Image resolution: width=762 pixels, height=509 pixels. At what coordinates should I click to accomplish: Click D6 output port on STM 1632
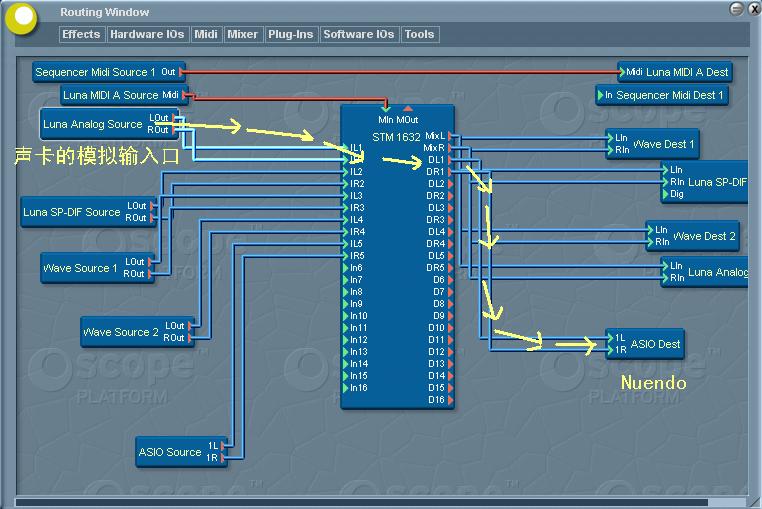click(x=450, y=280)
